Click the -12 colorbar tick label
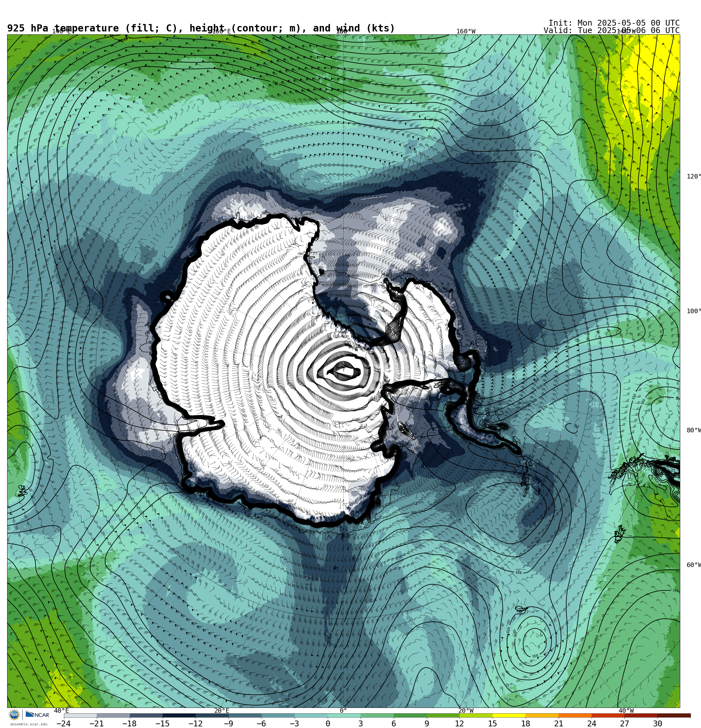Image resolution: width=701 pixels, height=728 pixels. [195, 723]
